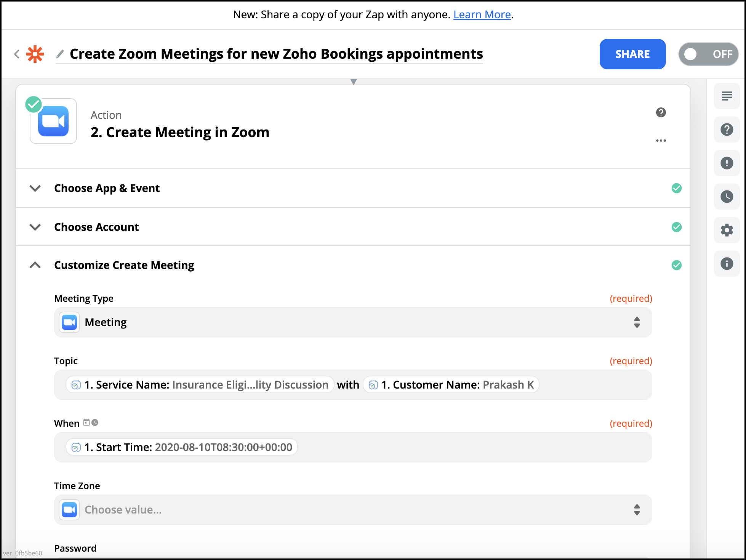Expand the Choose Account section
Viewport: 746px width, 560px height.
tap(96, 227)
